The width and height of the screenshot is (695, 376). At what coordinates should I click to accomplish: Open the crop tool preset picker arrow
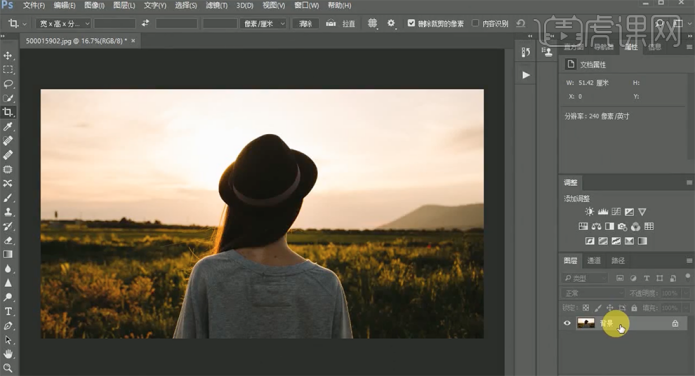(24, 24)
